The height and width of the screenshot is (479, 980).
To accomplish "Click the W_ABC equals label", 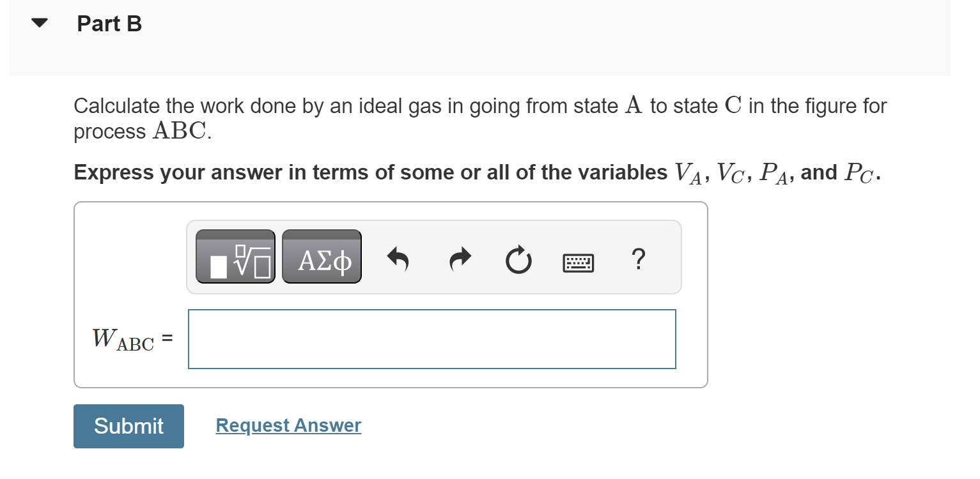I will [130, 338].
